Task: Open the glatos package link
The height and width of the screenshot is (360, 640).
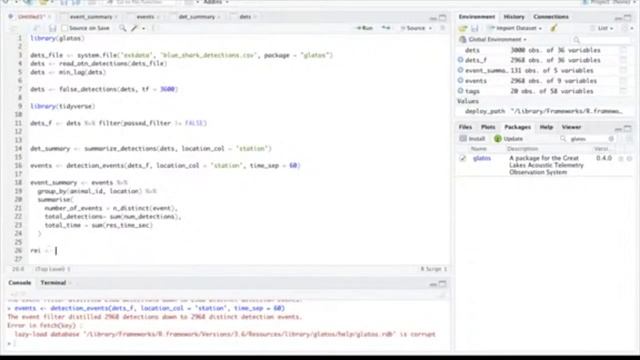Action: (x=482, y=158)
